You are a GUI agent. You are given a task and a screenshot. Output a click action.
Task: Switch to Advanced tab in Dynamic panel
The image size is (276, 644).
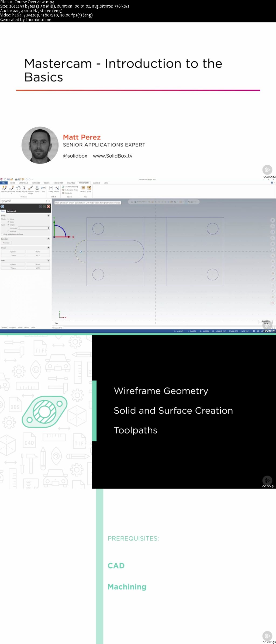pyautogui.click(x=11, y=211)
